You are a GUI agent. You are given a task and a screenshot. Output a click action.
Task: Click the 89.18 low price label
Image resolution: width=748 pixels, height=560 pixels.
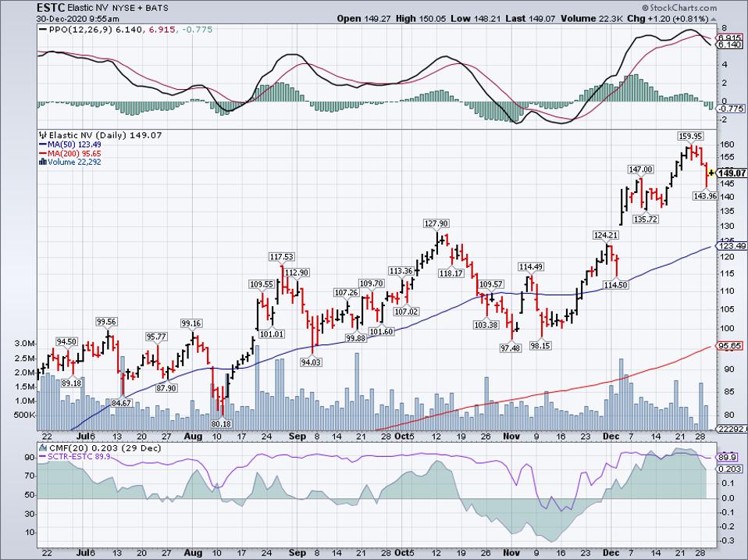pyautogui.click(x=72, y=383)
